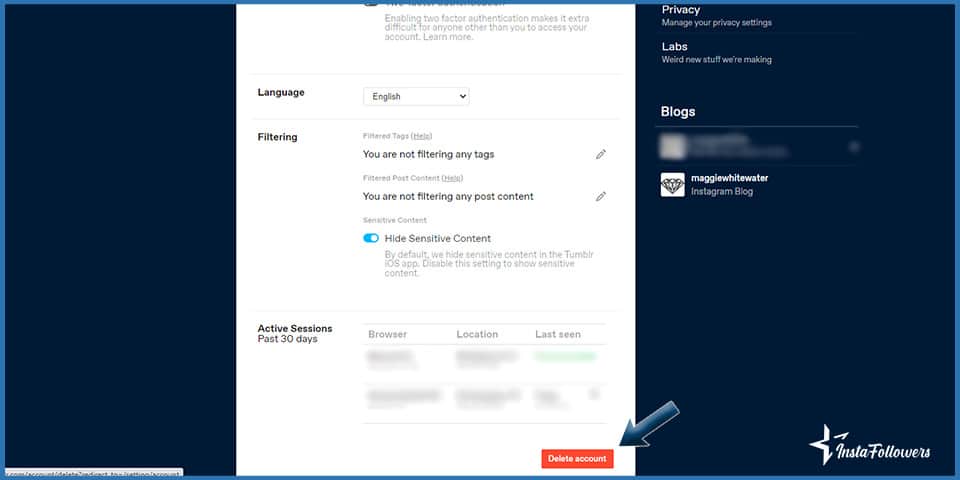This screenshot has height=480, width=960.
Task: Toggle the Hide Sensitive Content switch
Action: 371,239
